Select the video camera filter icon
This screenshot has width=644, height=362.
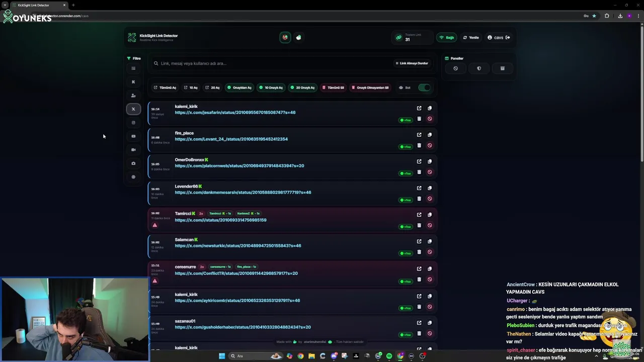coord(133,149)
